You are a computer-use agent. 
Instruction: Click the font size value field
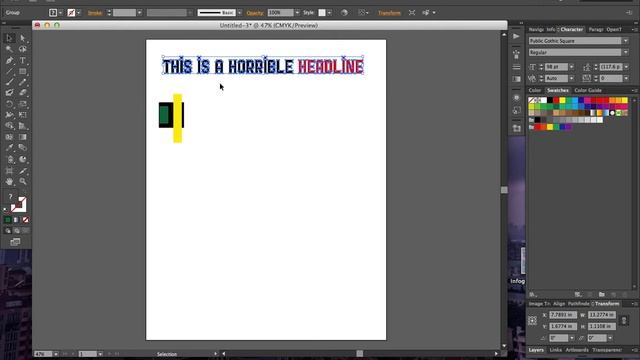pos(556,67)
